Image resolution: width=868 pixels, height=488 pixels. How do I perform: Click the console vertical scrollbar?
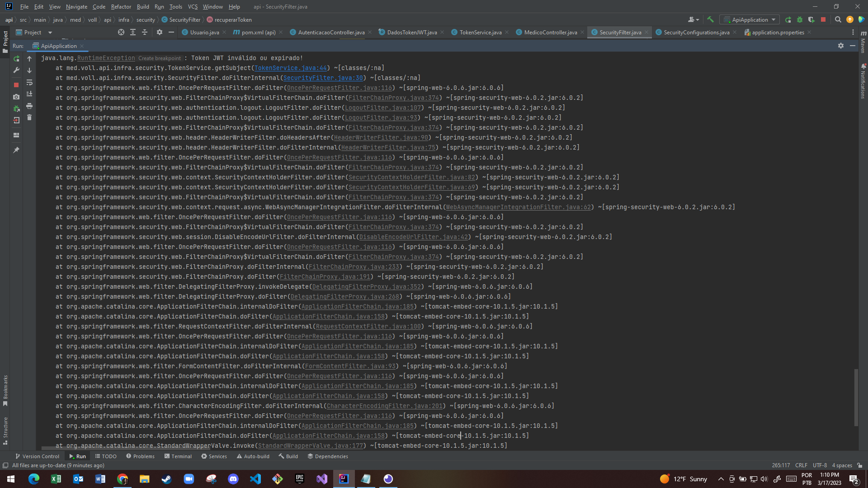click(856, 397)
